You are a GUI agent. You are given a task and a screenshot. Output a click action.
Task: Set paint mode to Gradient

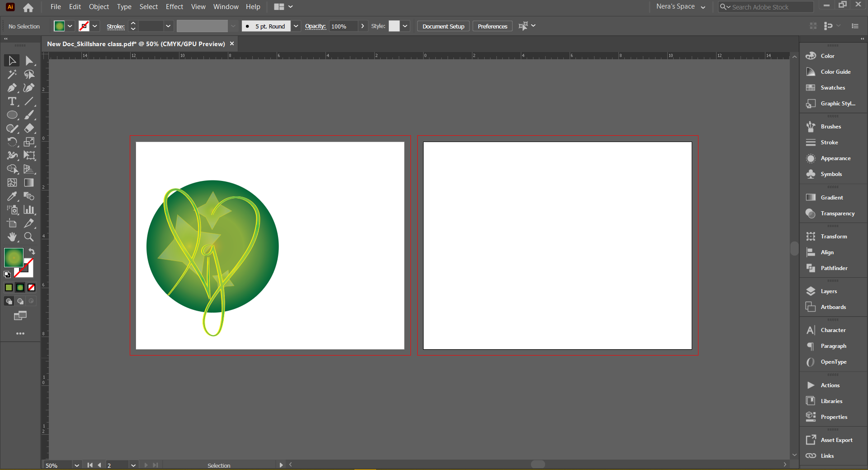(20, 288)
